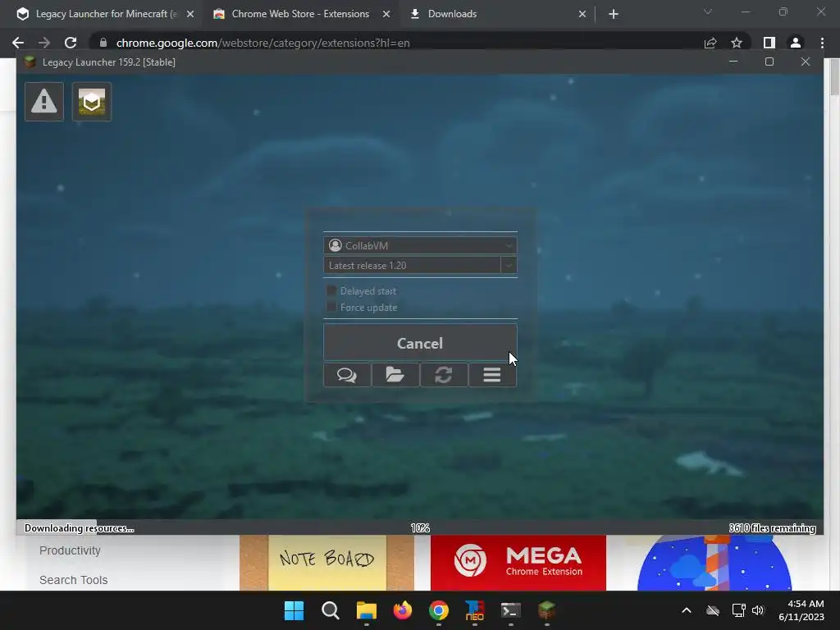Viewport: 840px width, 630px height.
Task: Switch to Chrome Web Store Extensions tab
Action: (x=300, y=14)
